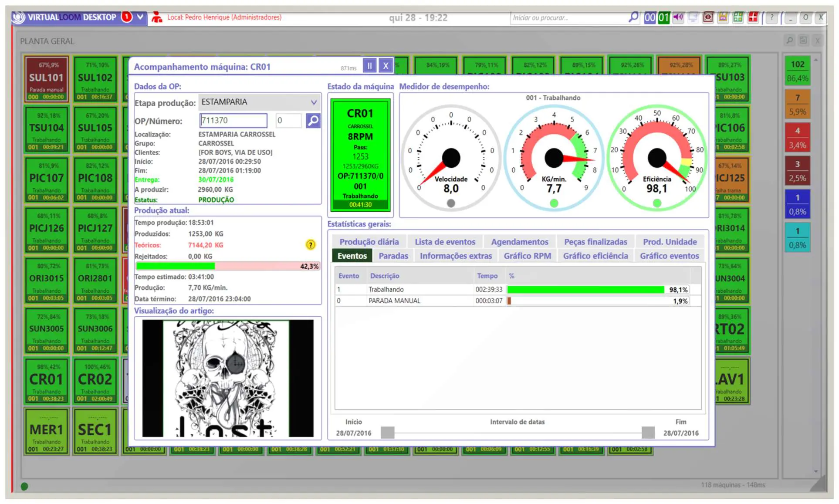Select the Produção diária tab
The image size is (839, 504).
pos(369,242)
